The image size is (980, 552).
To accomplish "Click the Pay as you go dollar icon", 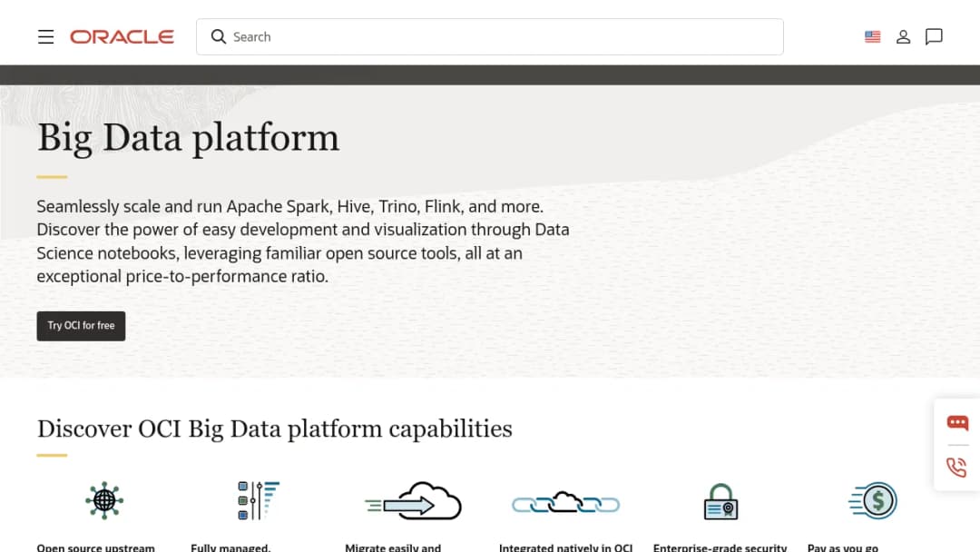I will click(x=873, y=500).
